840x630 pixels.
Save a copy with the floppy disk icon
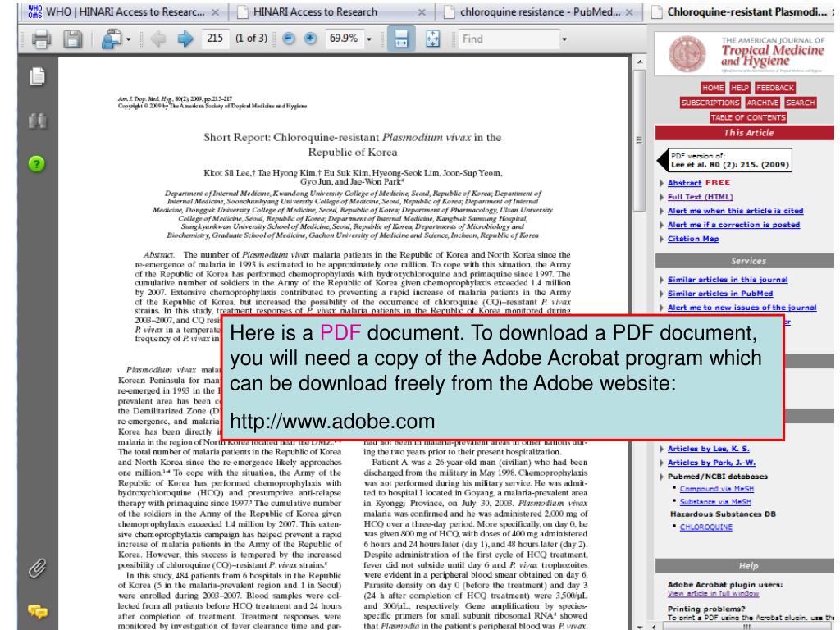pos(72,39)
